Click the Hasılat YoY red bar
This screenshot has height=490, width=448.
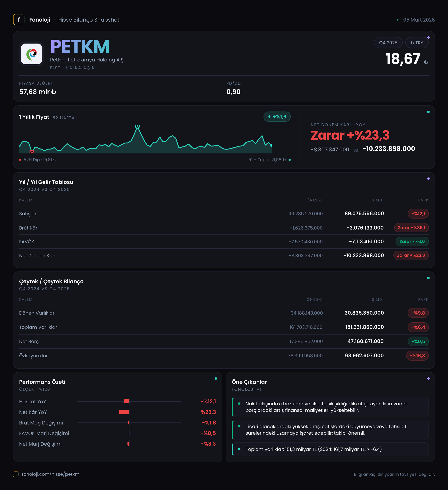[x=126, y=401]
